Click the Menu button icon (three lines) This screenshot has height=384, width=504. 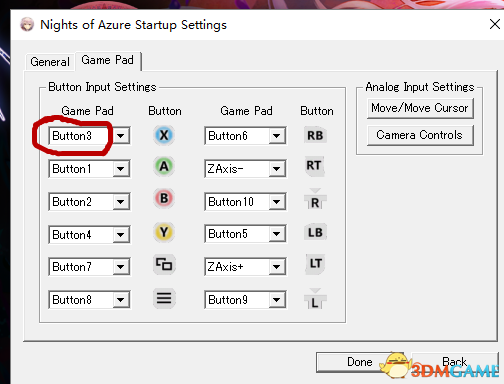pos(164,298)
